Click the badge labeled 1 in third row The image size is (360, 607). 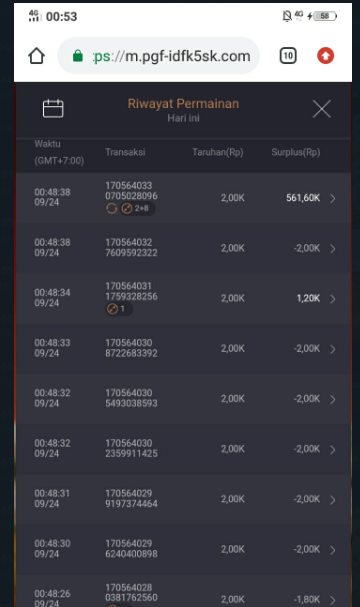click(118, 309)
